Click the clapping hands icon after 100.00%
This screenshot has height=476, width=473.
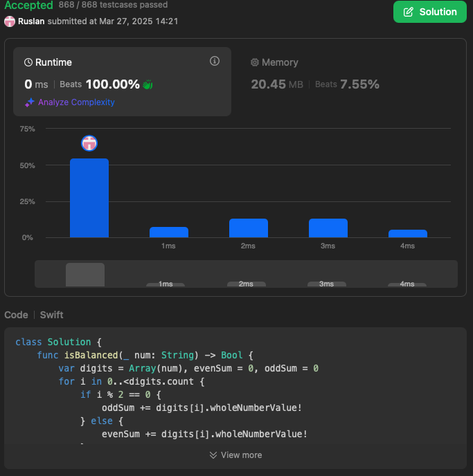coord(148,84)
